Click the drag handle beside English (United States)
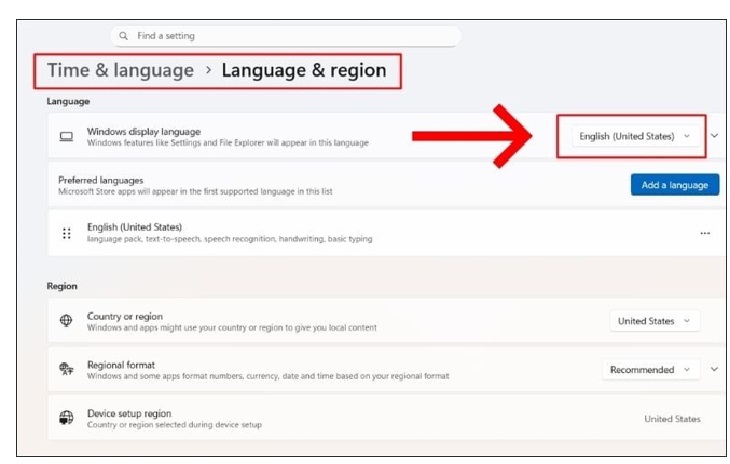The height and width of the screenshot is (464, 730). (66, 233)
